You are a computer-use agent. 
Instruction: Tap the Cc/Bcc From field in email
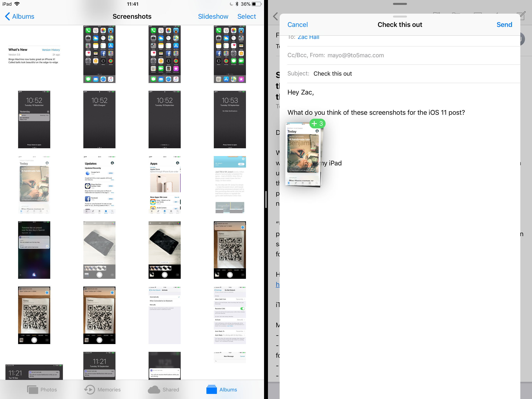point(400,55)
